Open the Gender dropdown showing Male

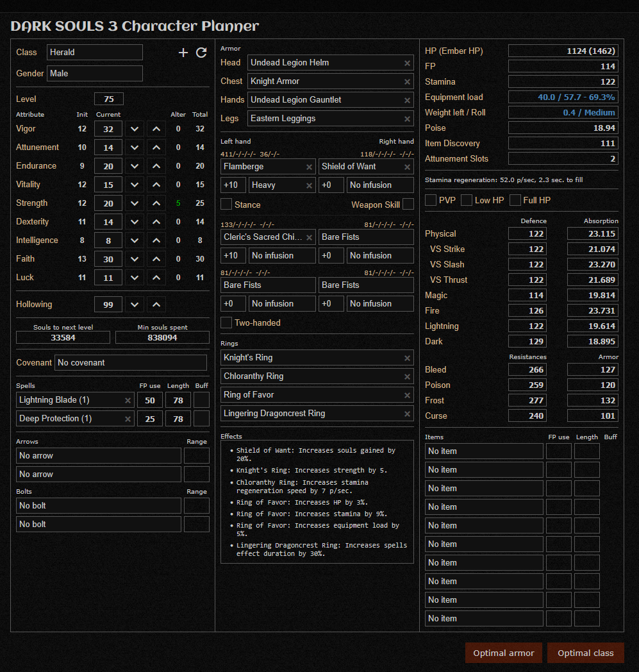[95, 73]
